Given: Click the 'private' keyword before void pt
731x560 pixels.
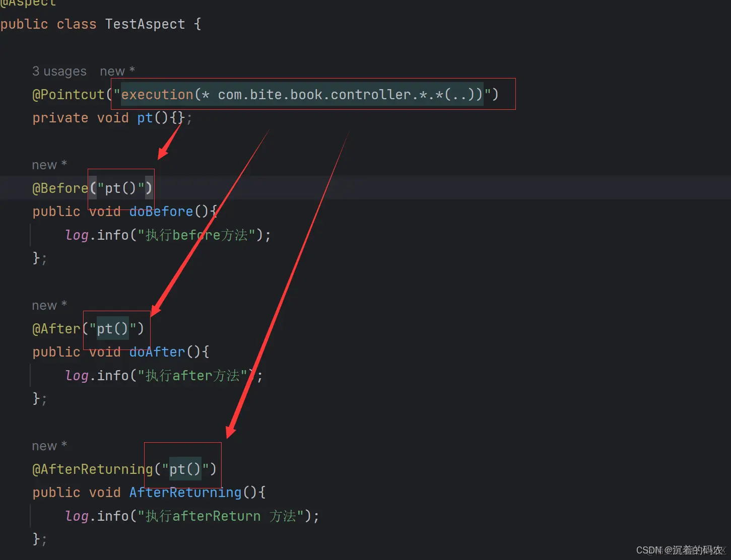Looking at the screenshot, I should 60,118.
